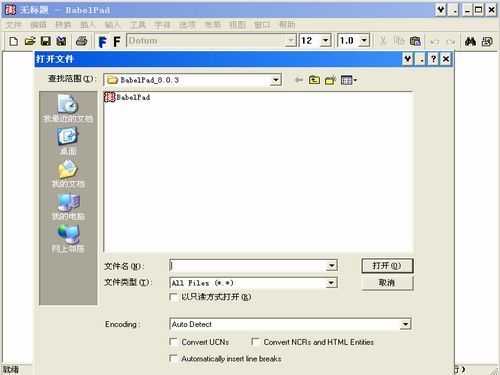Click the Print toolbar icon
The width and height of the screenshot is (500, 375).
point(81,41)
